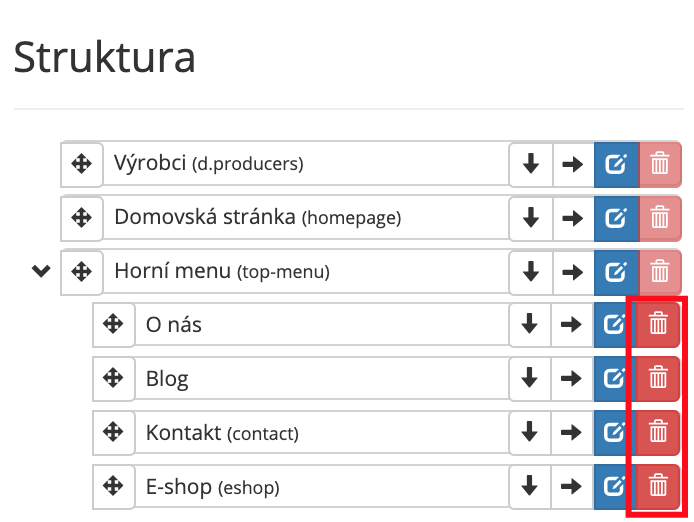
Task: Grab the move handle for Výrobci
Action: pos(82,164)
